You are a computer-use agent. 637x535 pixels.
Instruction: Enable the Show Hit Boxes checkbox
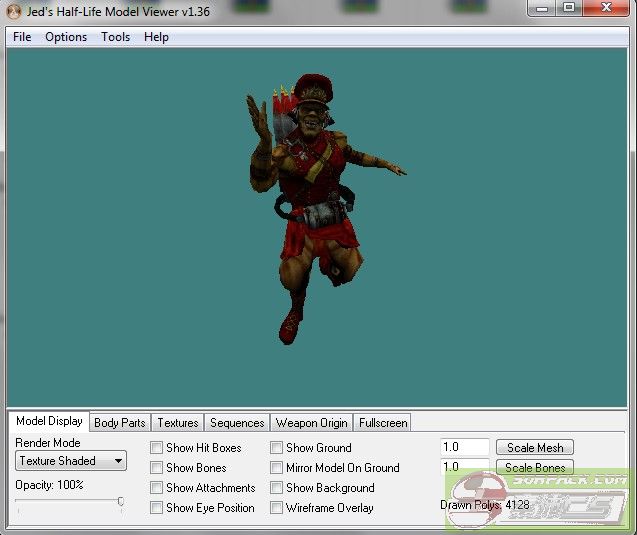pyautogui.click(x=157, y=448)
